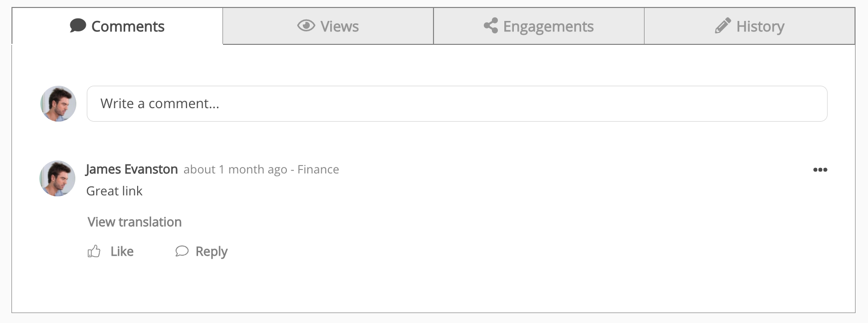Screen dimensions: 868x323
Task: Click the thumbs-up icon next to Like
Action: (93, 251)
